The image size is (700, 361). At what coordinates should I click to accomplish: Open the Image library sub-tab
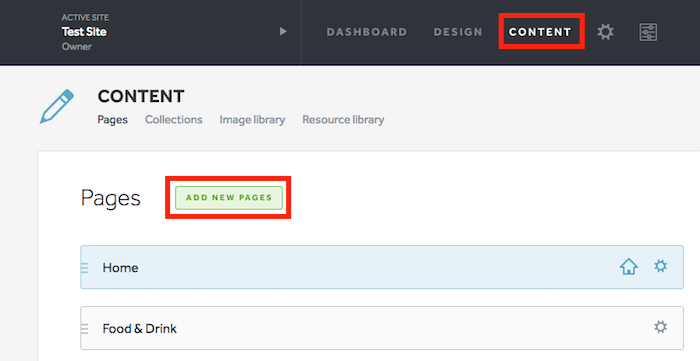point(252,120)
